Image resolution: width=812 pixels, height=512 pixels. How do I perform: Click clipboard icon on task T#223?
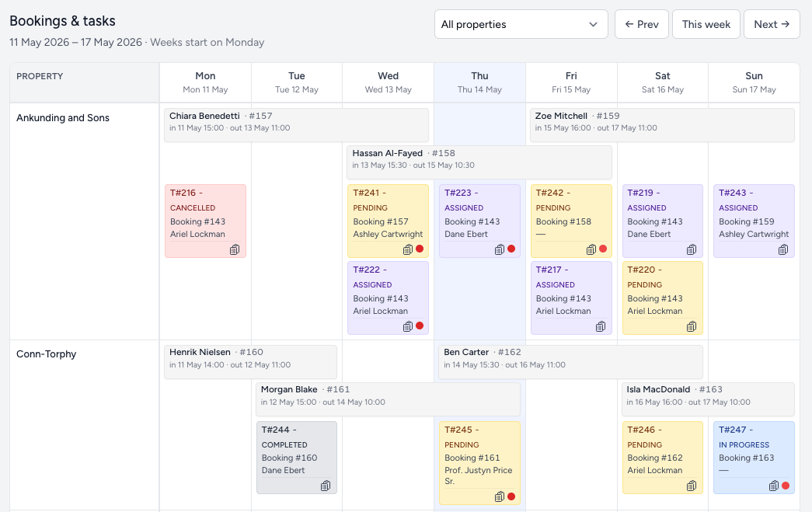pos(499,249)
